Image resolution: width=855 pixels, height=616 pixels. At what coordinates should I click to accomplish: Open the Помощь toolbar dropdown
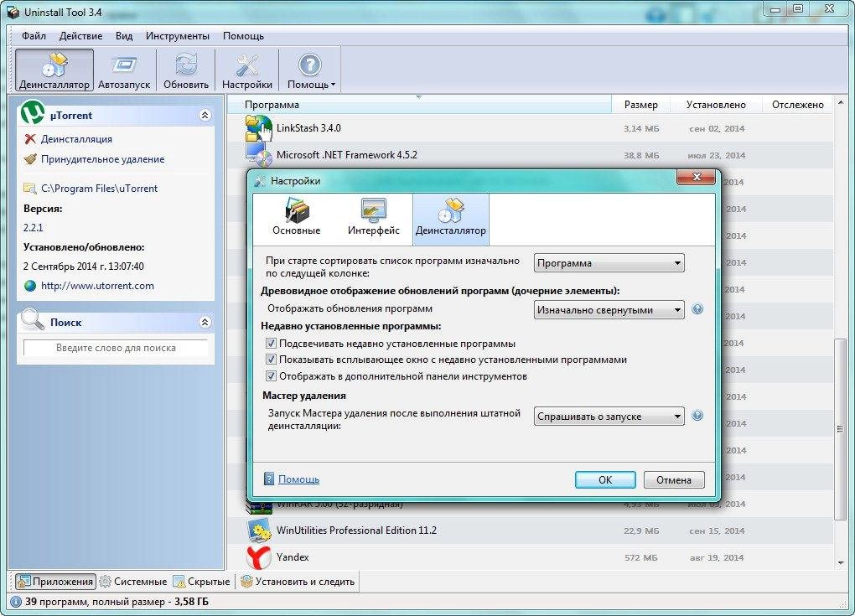pos(310,70)
